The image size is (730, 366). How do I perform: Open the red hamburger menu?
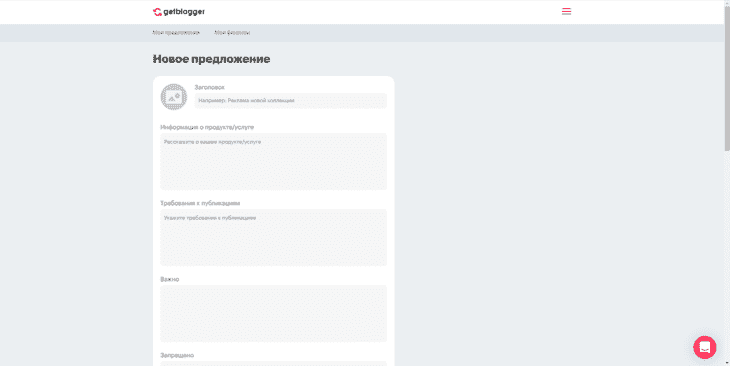point(566,12)
